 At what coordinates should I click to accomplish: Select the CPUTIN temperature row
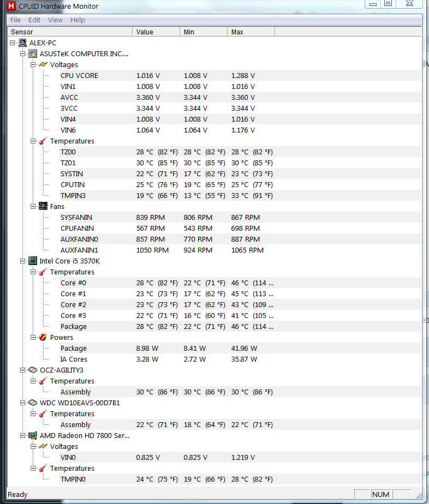pyautogui.click(x=240, y=185)
